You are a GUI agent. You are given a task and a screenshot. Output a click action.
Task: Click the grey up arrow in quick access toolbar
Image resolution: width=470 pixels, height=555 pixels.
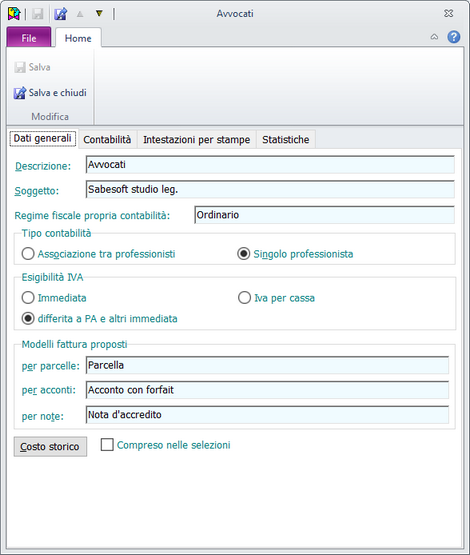(x=80, y=14)
